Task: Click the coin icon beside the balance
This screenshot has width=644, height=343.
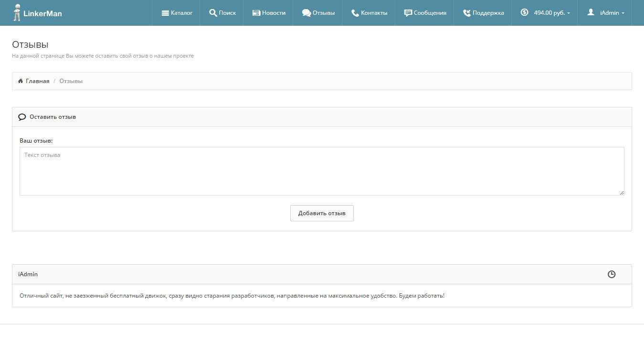Action: click(524, 12)
